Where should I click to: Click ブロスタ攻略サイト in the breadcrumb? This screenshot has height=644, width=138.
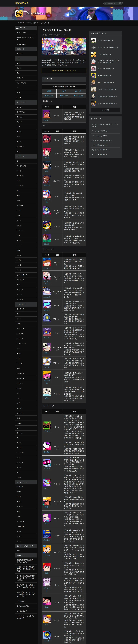coord(33,23)
